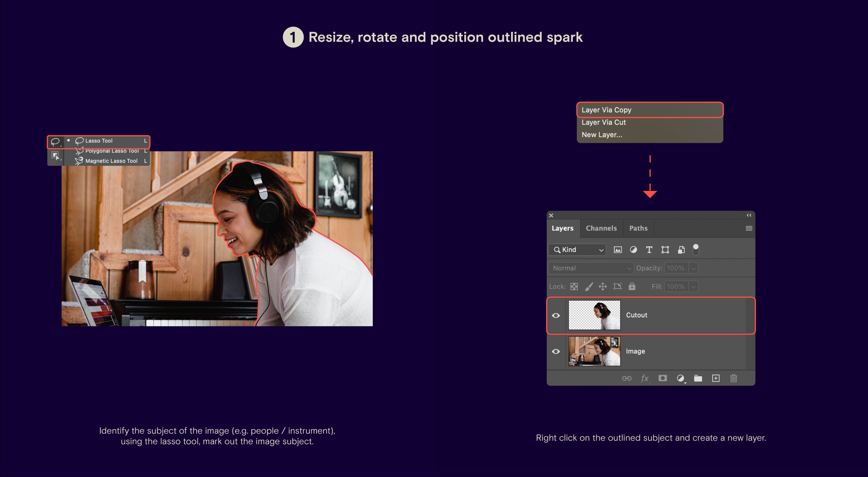This screenshot has height=477, width=868.
Task: Expand the Opacity value dropdown arrow
Action: click(694, 268)
